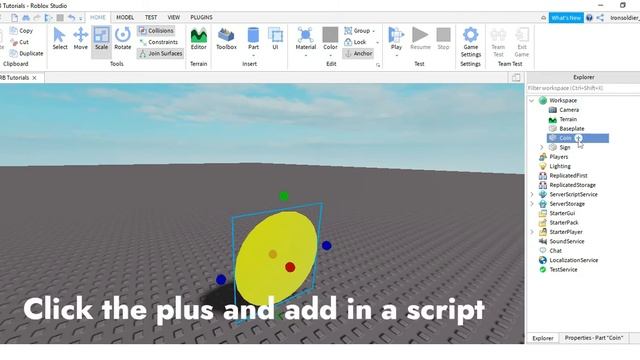Select Terrain in Explorer

click(568, 119)
